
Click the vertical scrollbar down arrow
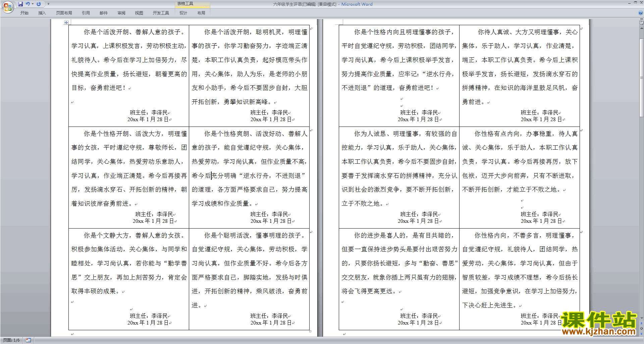(x=642, y=318)
